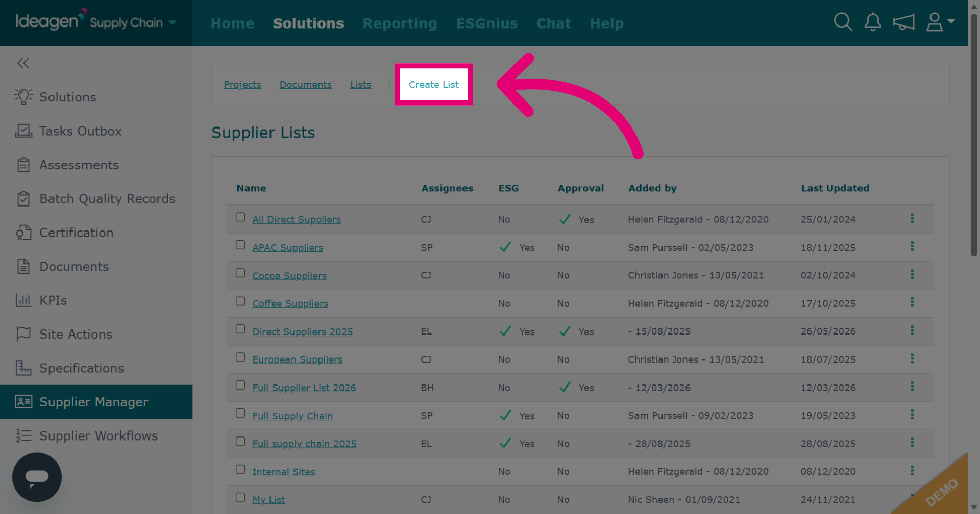980x514 pixels.
Task: Expand Supply Chain product switcher arrow
Action: [x=173, y=22]
